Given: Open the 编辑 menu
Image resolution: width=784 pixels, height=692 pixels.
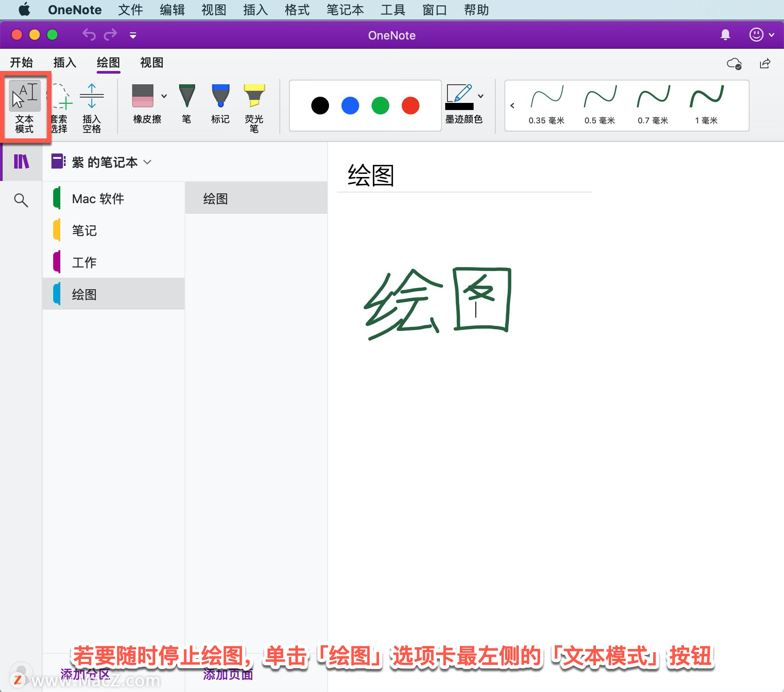Looking at the screenshot, I should pyautogui.click(x=172, y=10).
